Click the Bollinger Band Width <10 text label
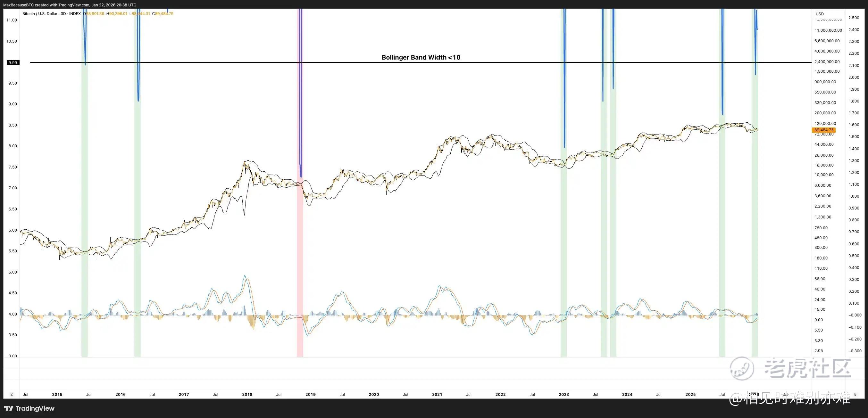 point(421,57)
